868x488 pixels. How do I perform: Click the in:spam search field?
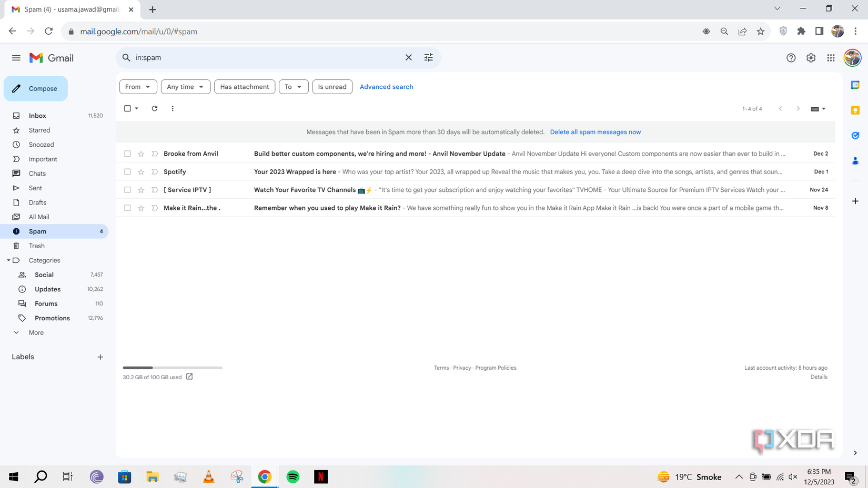pyautogui.click(x=266, y=58)
